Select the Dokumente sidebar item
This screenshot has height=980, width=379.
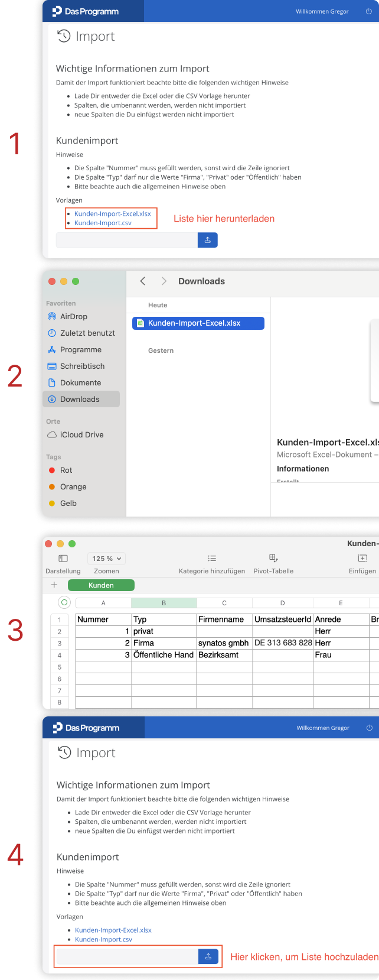pyautogui.click(x=80, y=383)
